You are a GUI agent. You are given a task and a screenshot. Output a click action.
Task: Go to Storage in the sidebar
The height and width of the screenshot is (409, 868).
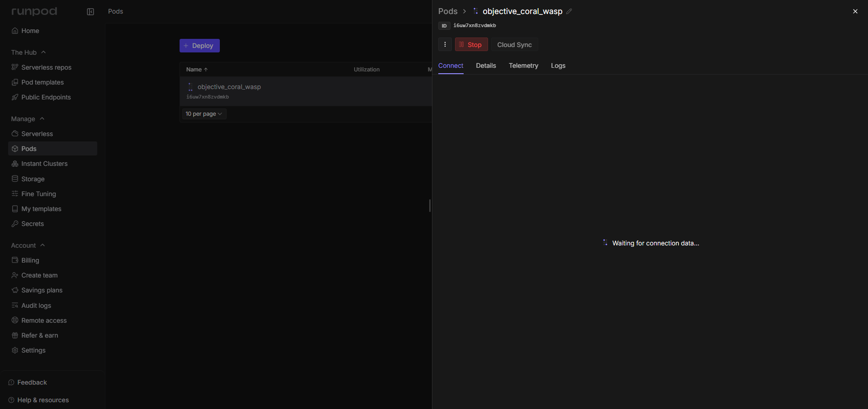(33, 179)
